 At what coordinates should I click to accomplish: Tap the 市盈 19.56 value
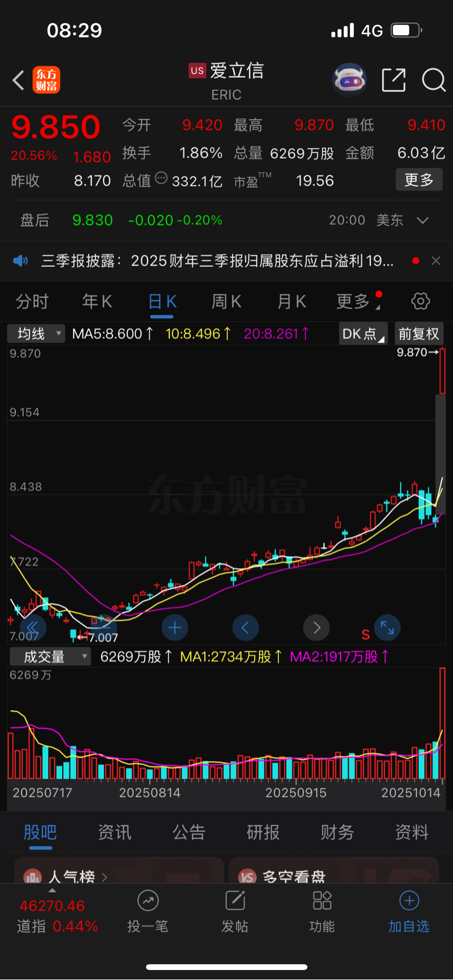314,180
